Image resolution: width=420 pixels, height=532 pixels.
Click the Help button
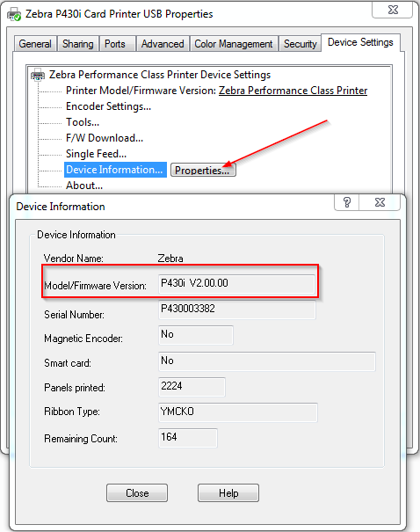click(x=228, y=493)
